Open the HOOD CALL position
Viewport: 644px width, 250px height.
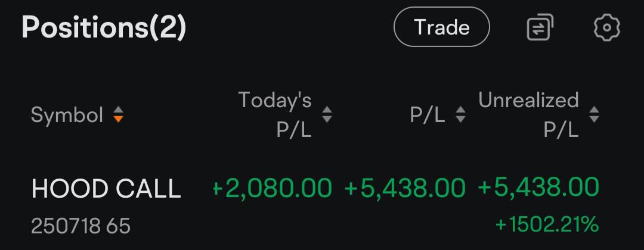tap(106, 189)
